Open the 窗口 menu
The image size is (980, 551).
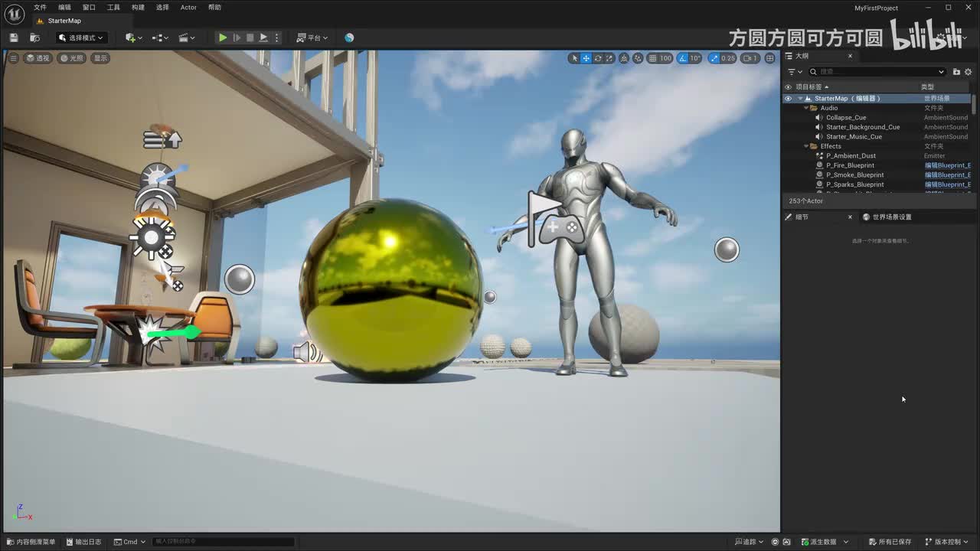[89, 8]
